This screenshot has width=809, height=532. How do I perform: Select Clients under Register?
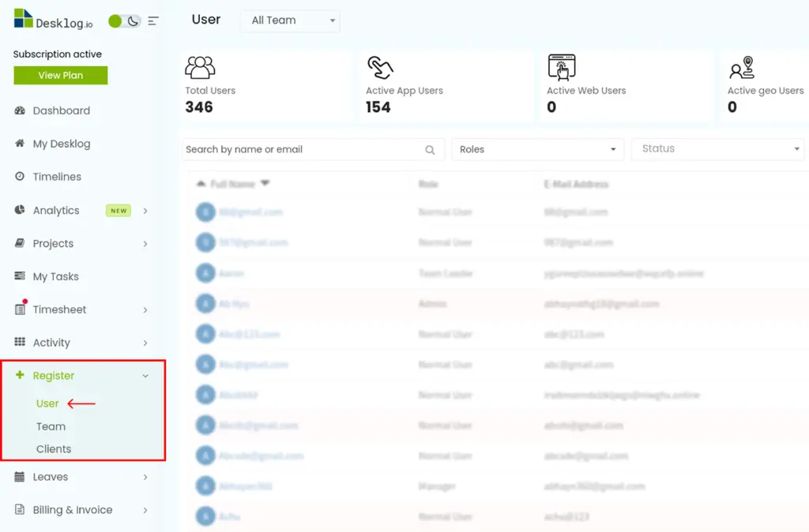point(54,449)
